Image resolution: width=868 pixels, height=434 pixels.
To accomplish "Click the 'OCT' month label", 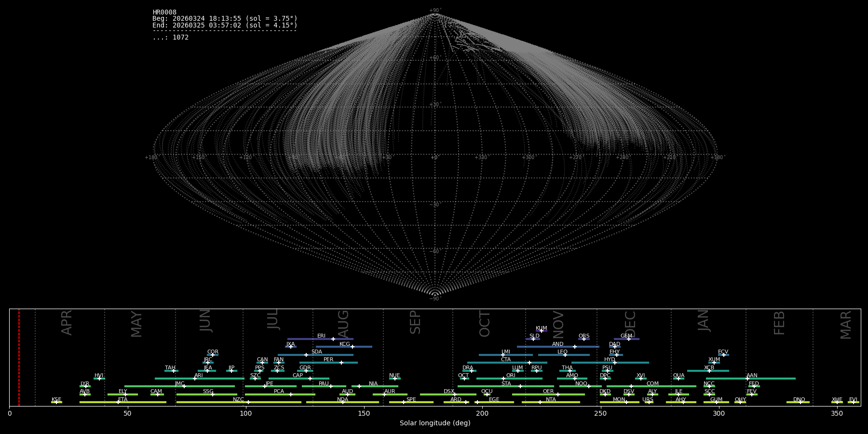I will [x=485, y=324].
